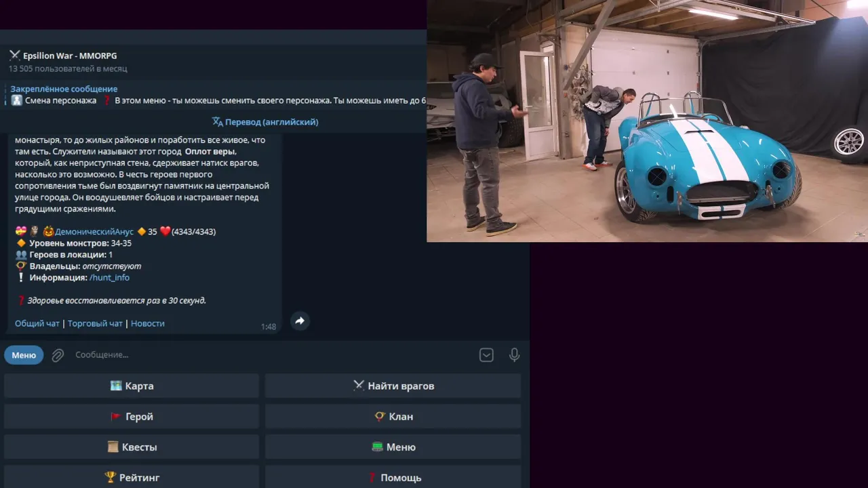Click the Здоровье восстанавливается note
This screenshot has height=488, width=868.
coord(111,300)
